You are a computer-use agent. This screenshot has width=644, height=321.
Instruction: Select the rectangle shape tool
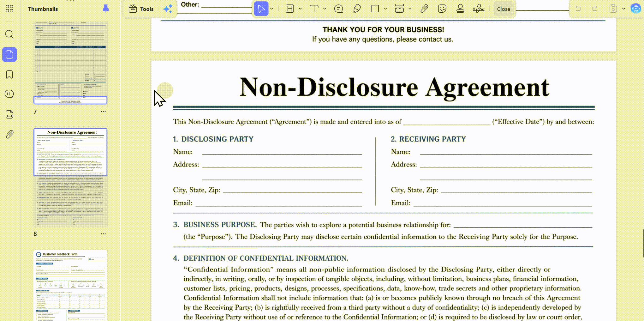coord(375,9)
